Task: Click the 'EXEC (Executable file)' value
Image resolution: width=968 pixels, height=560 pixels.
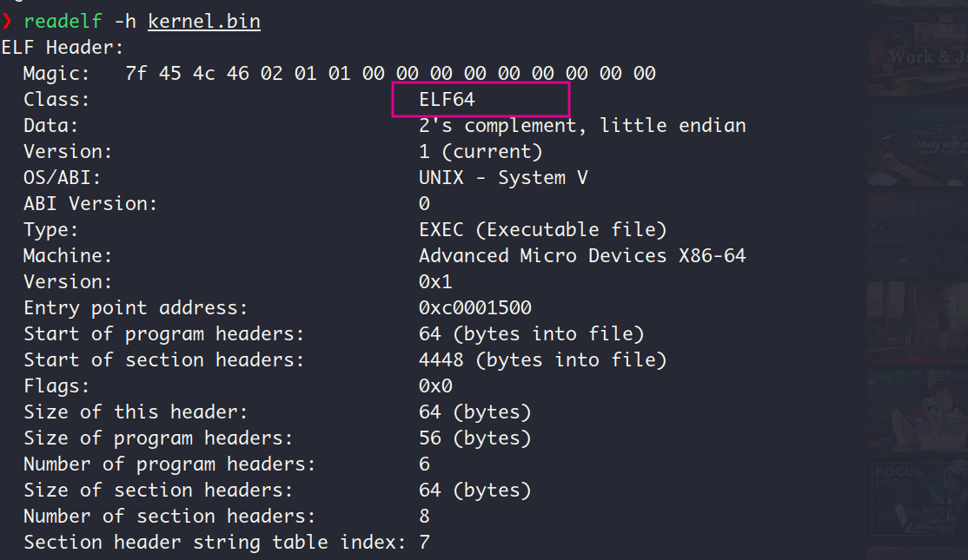Action: tap(542, 229)
